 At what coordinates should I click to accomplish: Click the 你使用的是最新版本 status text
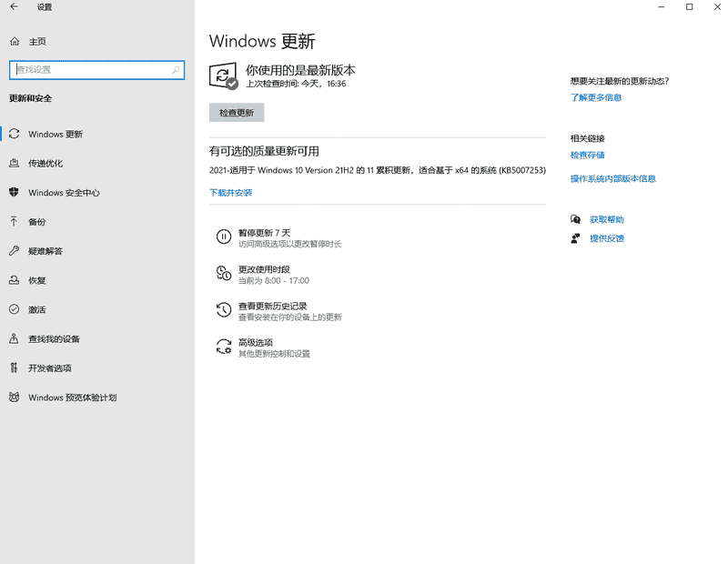(x=300, y=70)
